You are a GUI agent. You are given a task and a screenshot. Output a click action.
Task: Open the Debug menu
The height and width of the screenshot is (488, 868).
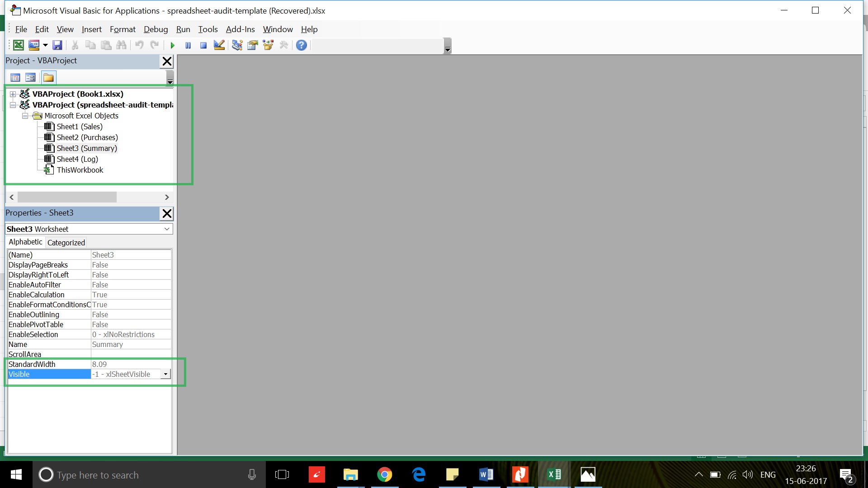coord(156,29)
